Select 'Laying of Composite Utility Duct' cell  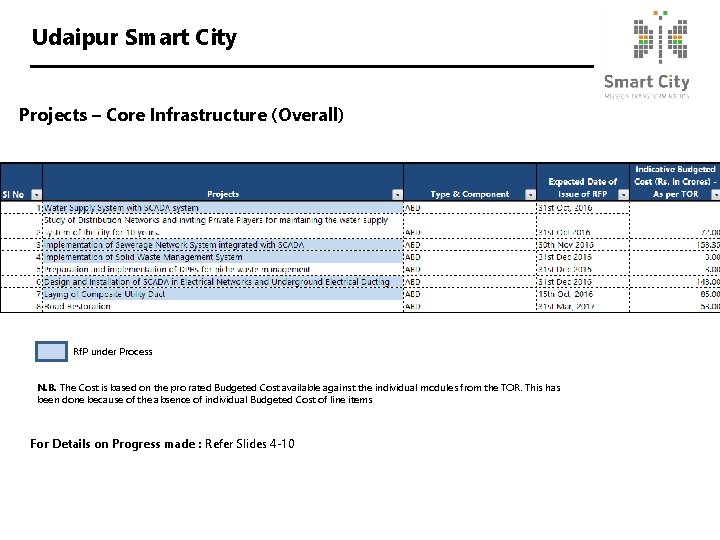point(223,294)
